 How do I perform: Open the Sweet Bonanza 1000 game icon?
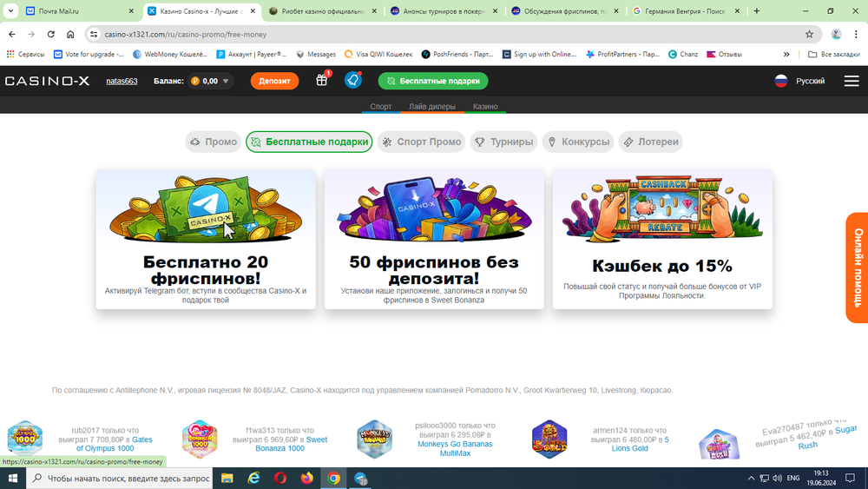(200, 439)
